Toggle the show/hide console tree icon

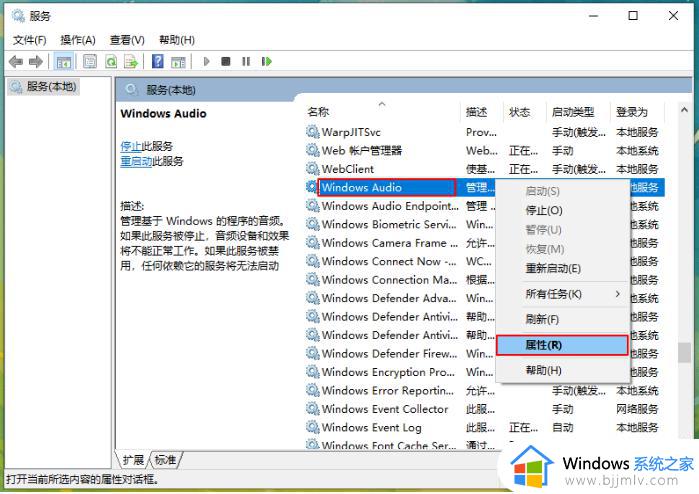tap(63, 62)
